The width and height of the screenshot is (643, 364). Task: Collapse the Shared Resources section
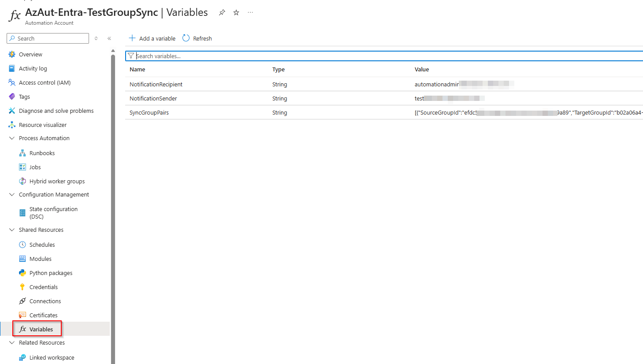12,230
